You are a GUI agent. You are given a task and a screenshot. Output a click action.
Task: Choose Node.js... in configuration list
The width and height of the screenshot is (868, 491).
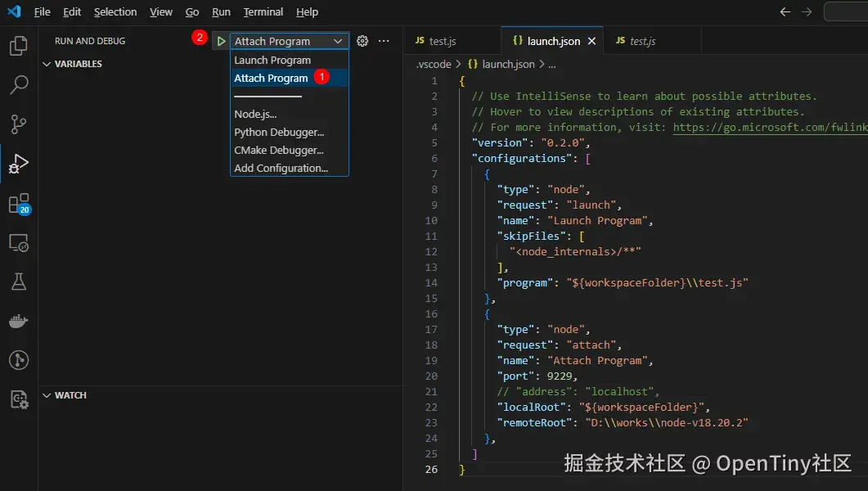(x=289, y=114)
